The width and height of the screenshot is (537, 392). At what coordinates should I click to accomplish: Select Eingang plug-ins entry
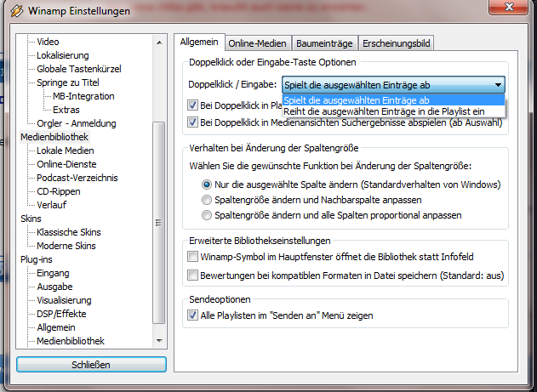tap(53, 273)
